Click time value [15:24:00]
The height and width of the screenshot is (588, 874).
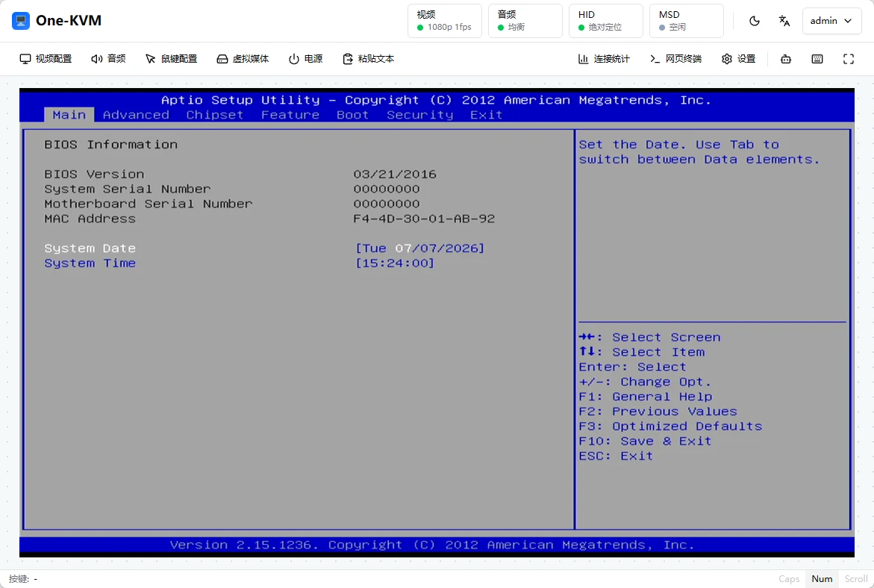pyautogui.click(x=395, y=263)
